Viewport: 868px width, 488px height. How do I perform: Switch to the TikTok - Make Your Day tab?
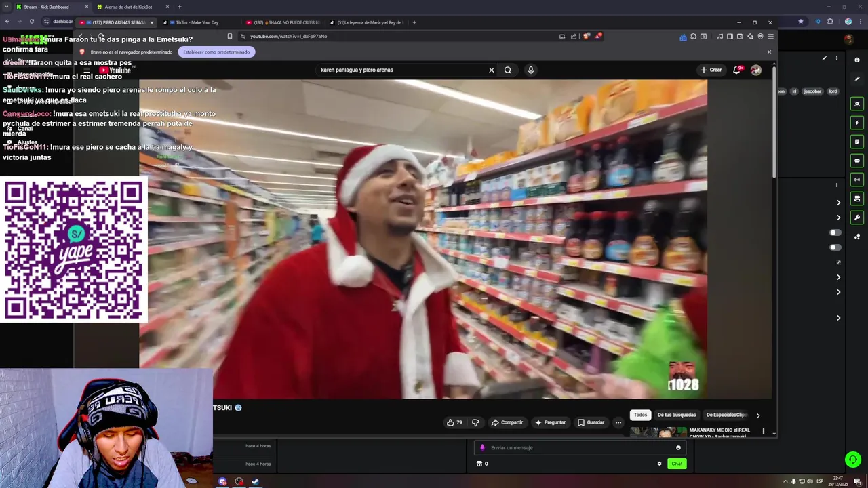click(197, 22)
